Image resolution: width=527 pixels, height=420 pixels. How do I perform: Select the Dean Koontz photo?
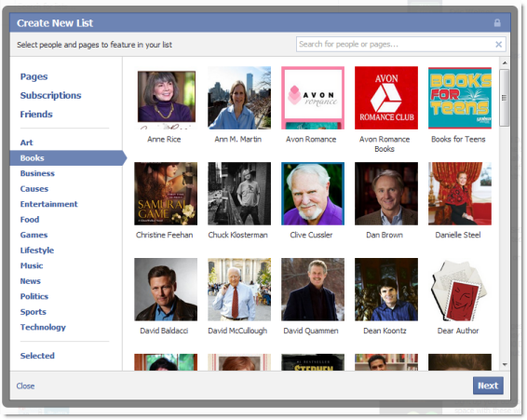(x=386, y=290)
